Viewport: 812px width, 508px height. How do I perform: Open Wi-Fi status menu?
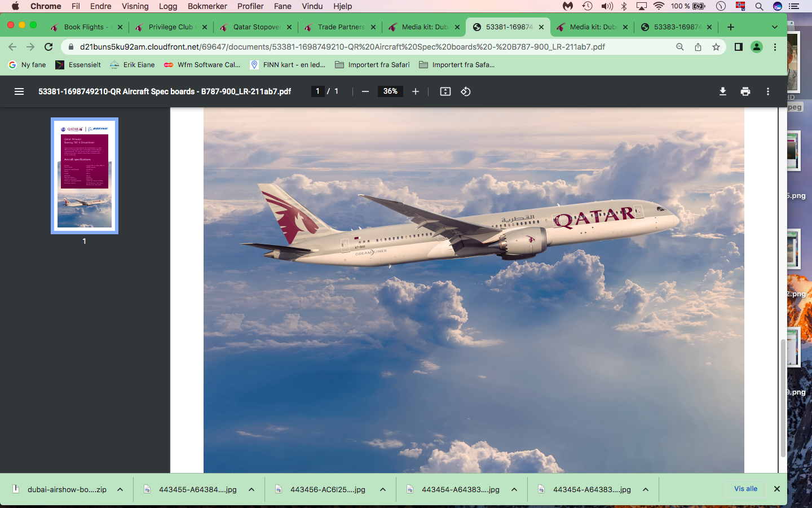point(659,6)
